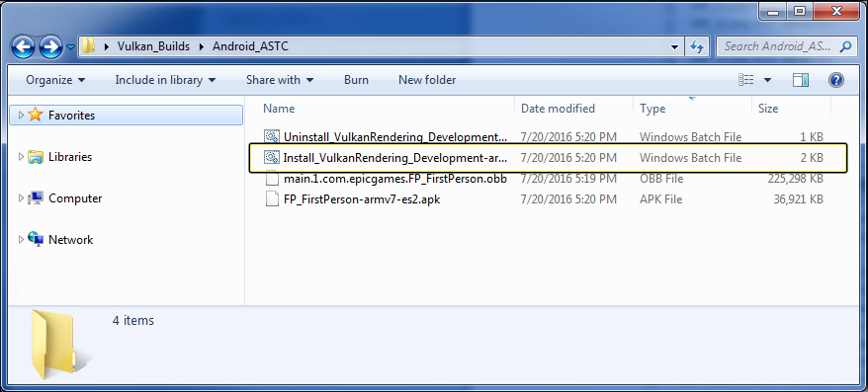
Task: Maximize the Explorer window
Action: coord(800,11)
